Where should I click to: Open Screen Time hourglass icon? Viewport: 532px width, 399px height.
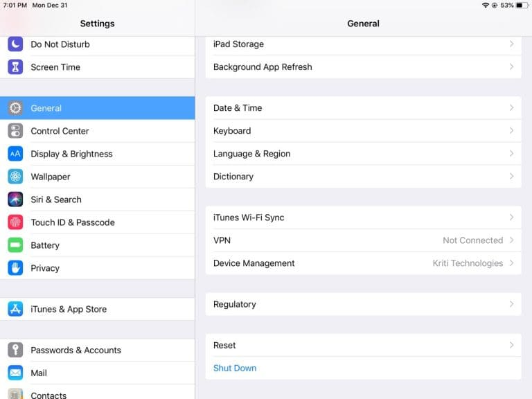click(x=15, y=67)
